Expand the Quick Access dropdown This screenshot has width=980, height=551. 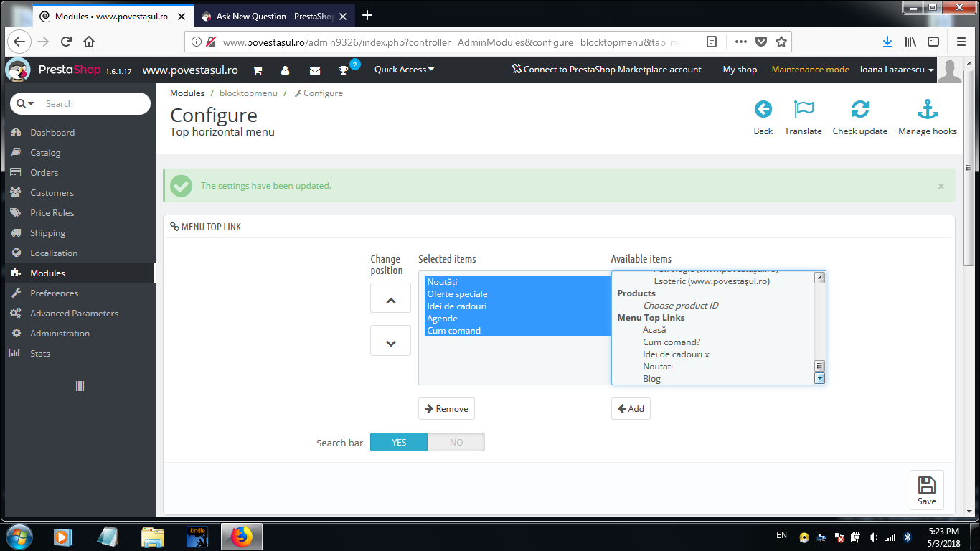405,70
